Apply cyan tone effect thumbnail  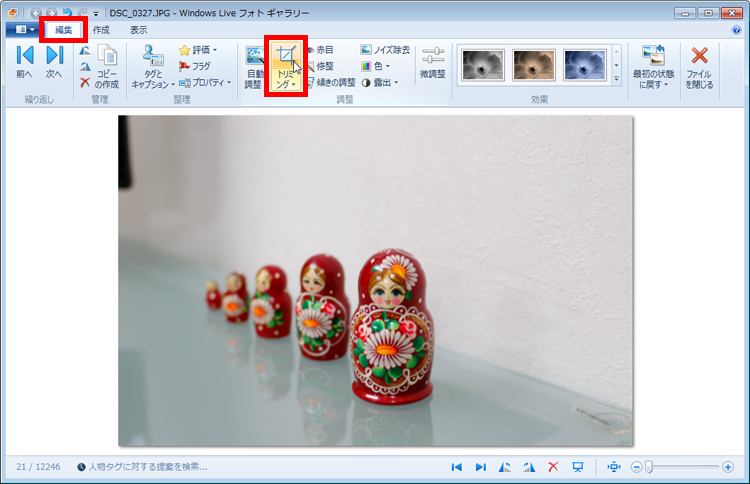click(x=585, y=65)
